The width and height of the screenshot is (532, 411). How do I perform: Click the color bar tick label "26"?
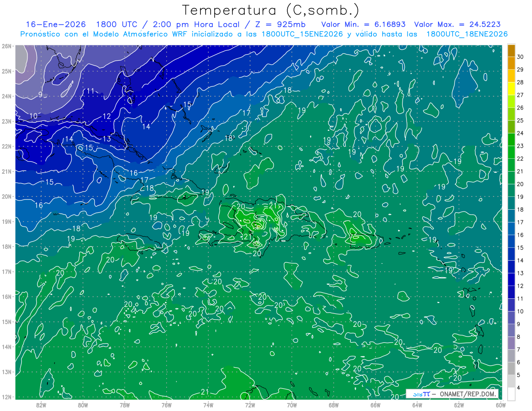[x=520, y=108]
